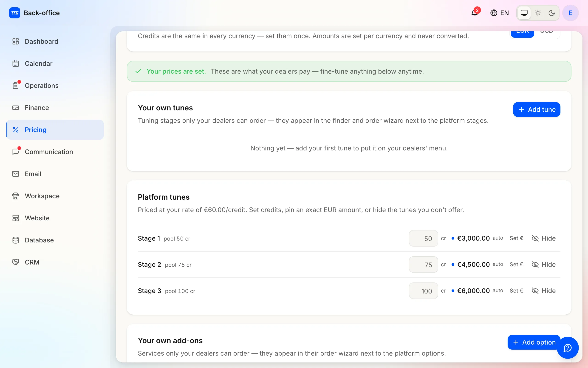Image resolution: width=588 pixels, height=368 pixels.
Task: Switch to system theme monitor icon
Action: tap(524, 13)
